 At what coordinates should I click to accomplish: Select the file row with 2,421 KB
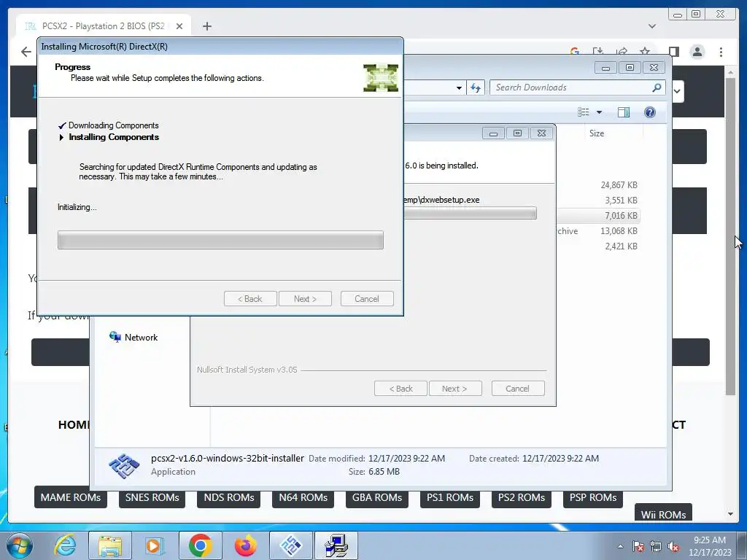coord(597,246)
